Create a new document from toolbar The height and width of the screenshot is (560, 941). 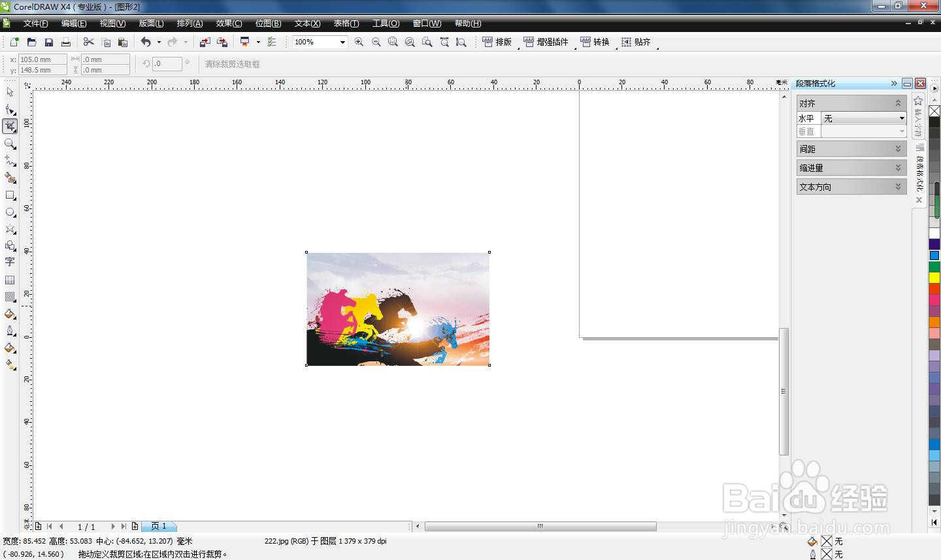click(x=14, y=42)
